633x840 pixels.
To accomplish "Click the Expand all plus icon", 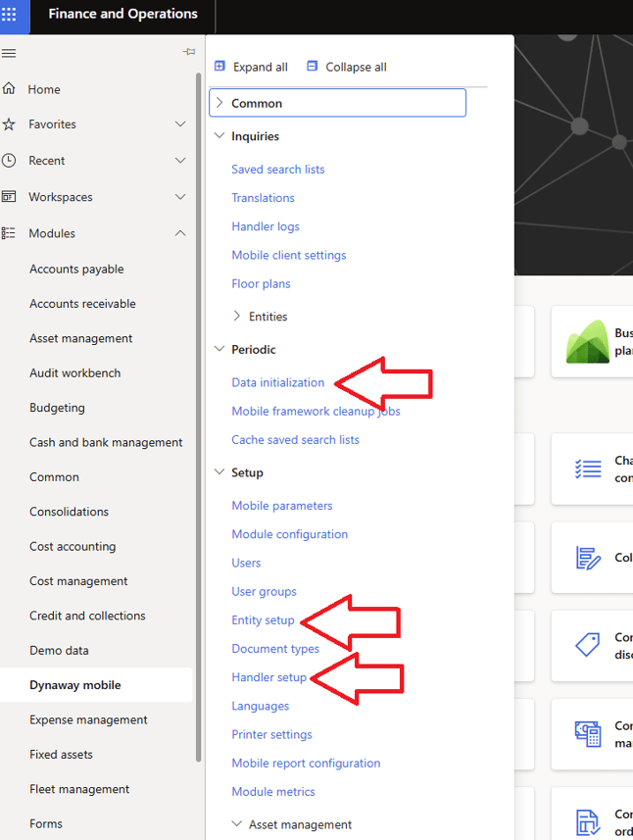I will coord(219,66).
